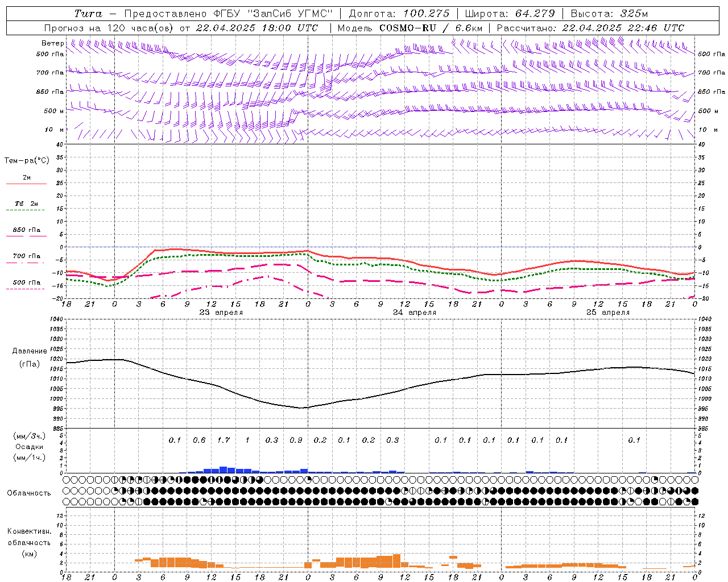Click the Прогноз на 120 часа(ов) text
Image resolution: width=728 pixels, height=582 pixels.
110,28
